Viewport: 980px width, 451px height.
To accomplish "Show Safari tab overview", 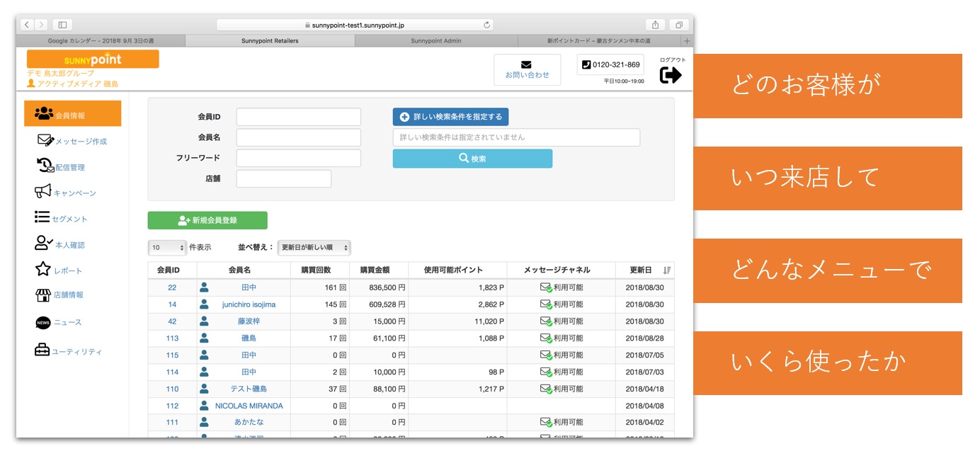I will [x=678, y=25].
